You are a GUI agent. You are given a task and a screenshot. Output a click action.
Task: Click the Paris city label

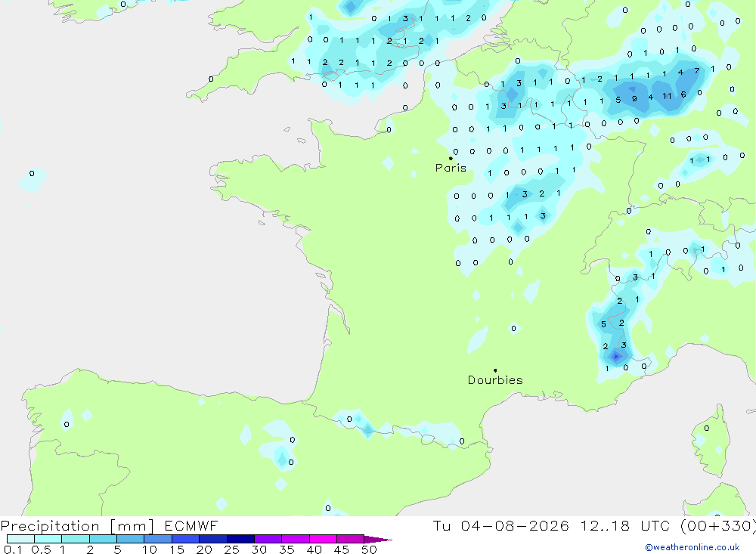click(x=451, y=168)
